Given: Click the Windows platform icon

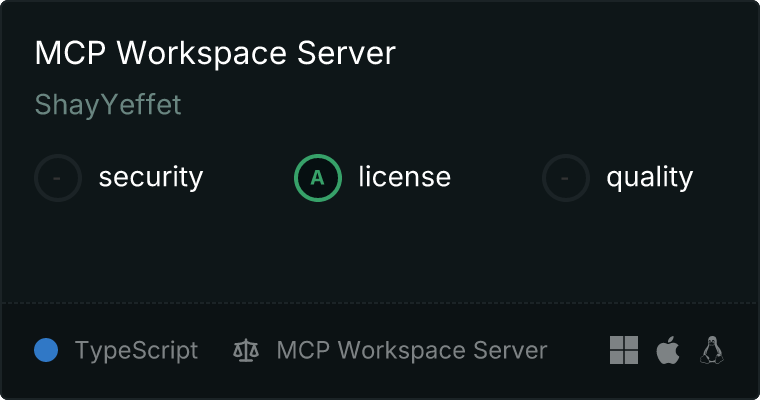Looking at the screenshot, I should click(x=624, y=350).
